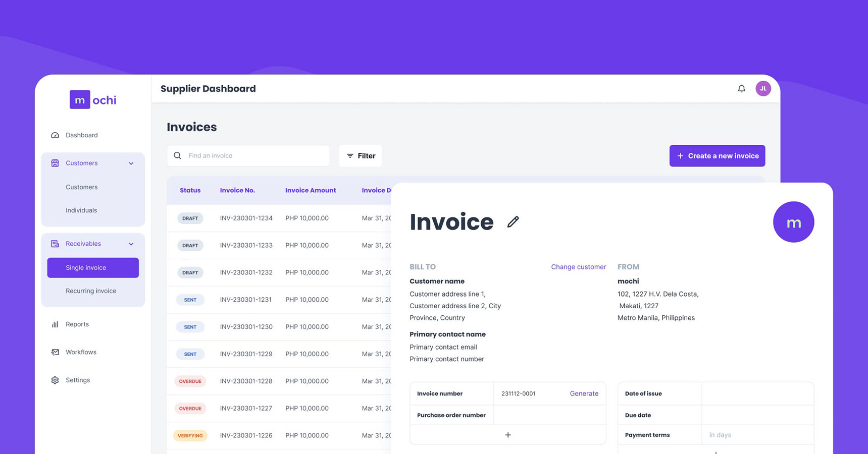Click the search magnifier icon

point(178,155)
